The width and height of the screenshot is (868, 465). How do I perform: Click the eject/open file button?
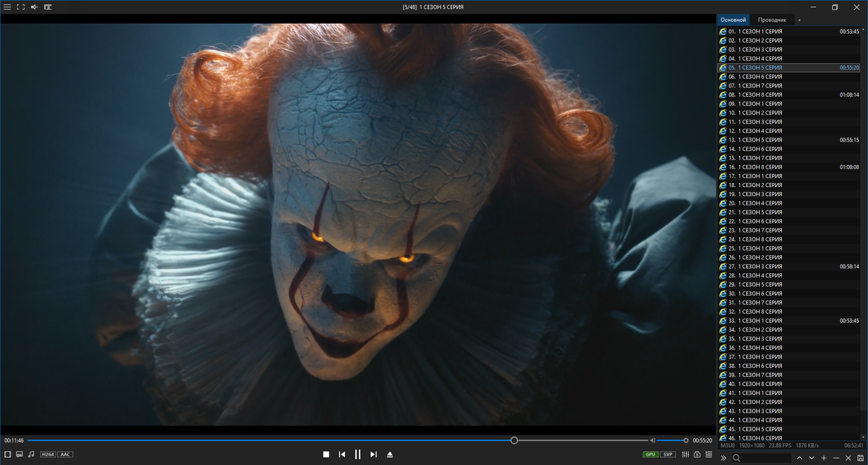tap(390, 454)
